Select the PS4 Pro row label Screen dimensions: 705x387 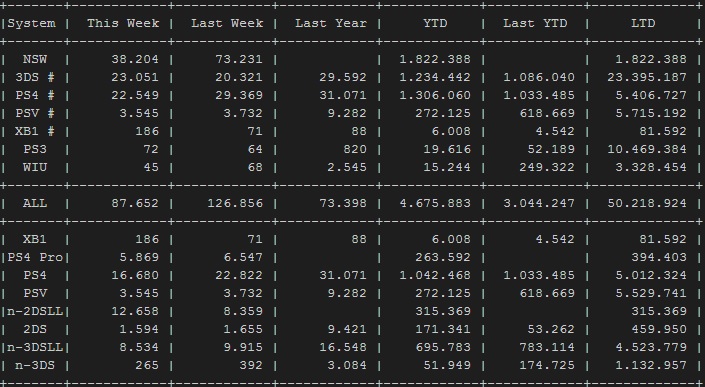tap(35, 257)
